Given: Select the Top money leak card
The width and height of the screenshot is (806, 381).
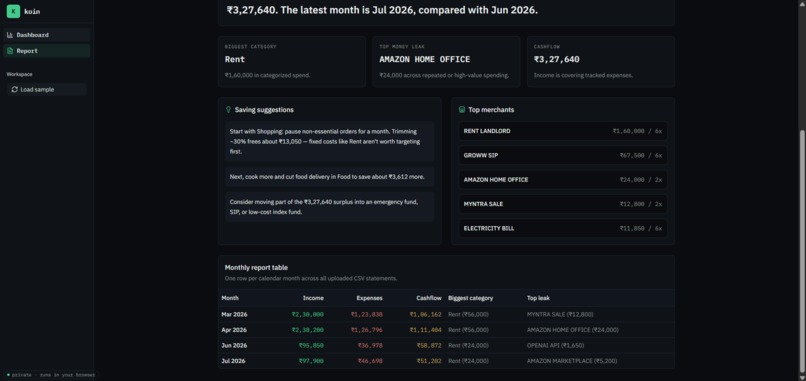Looking at the screenshot, I should (446, 62).
